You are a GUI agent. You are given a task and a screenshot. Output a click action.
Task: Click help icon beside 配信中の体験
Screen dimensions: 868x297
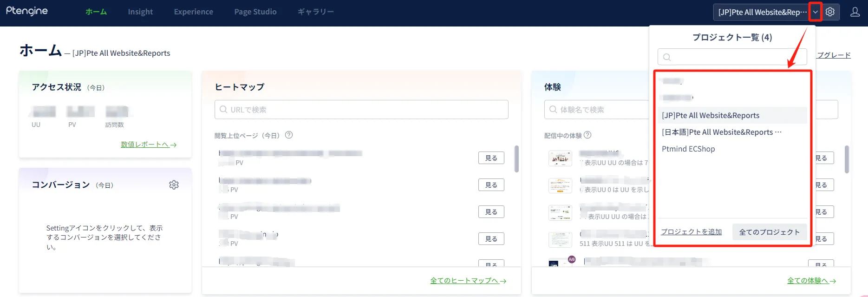click(587, 135)
